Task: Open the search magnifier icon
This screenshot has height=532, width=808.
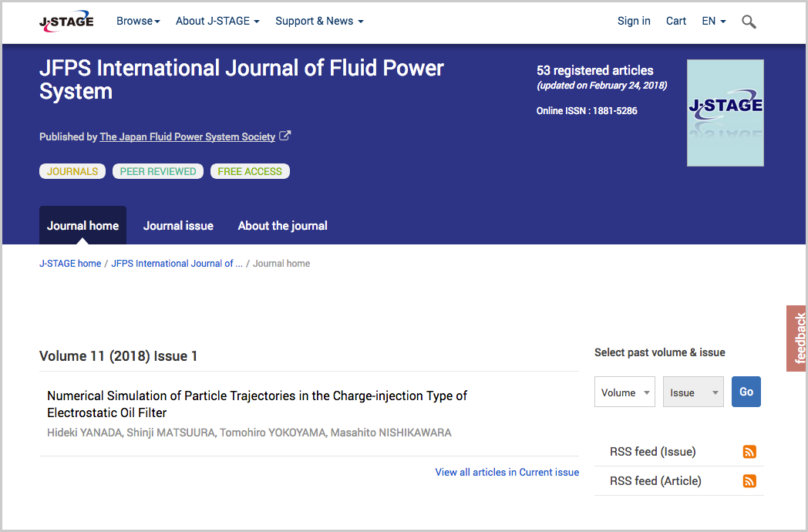Action: (x=749, y=22)
